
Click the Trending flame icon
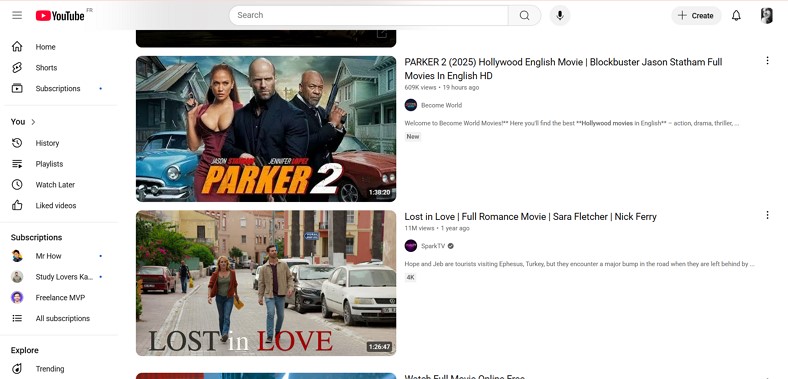[x=17, y=369]
